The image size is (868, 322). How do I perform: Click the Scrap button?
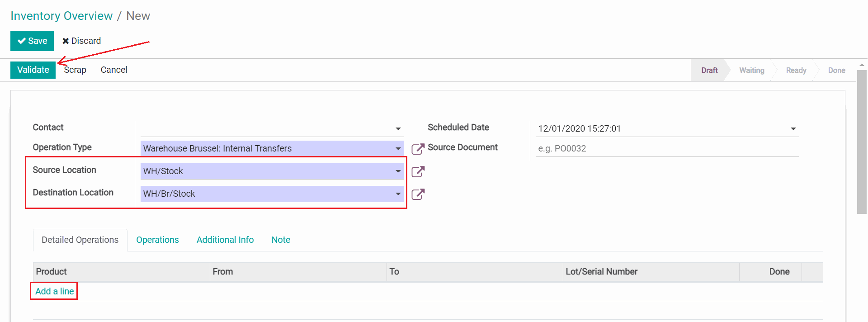[x=75, y=70]
